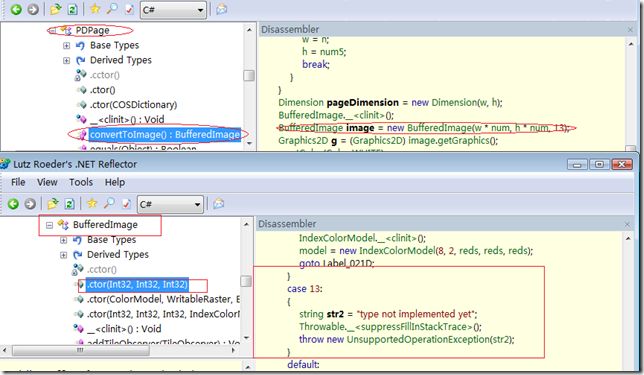644x375 pixels.
Task: Click Open assembly icon in upper toolbar
Action: click(x=55, y=9)
